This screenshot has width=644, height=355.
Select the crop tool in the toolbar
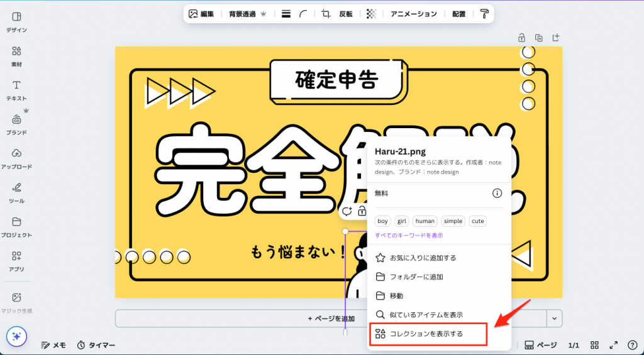(x=326, y=14)
